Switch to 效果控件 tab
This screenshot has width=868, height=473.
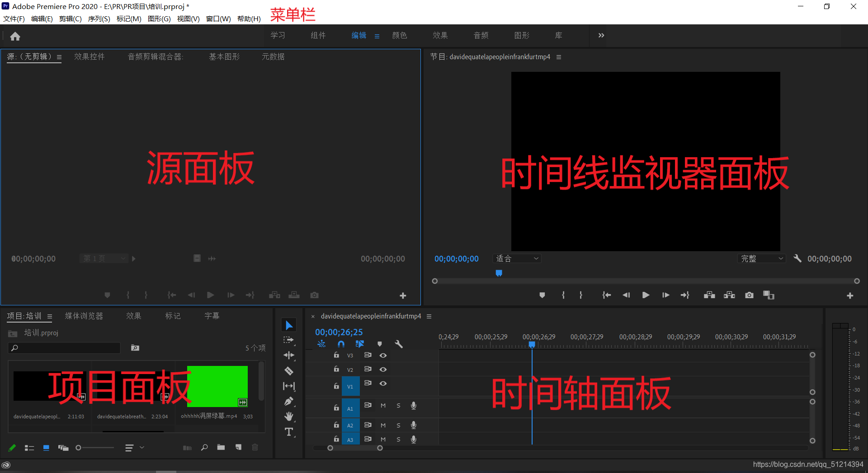coord(90,56)
